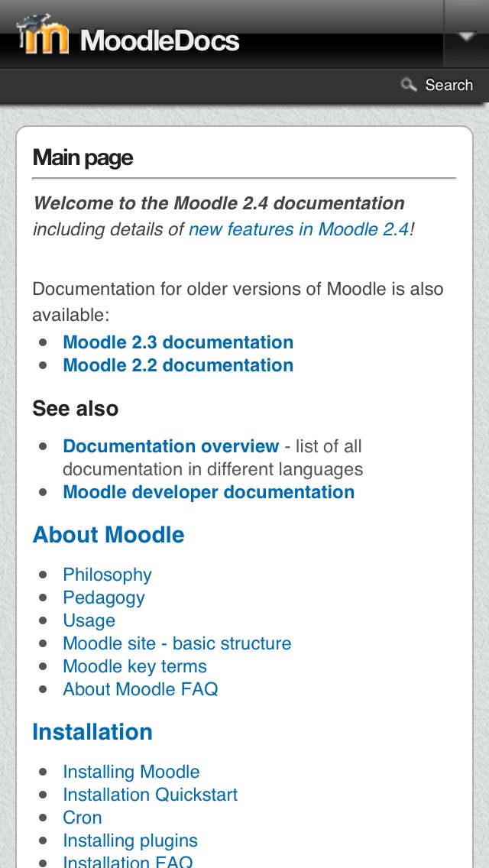Open Moodle 2.3 documentation link
Screen dimensions: 489x868
click(x=178, y=342)
